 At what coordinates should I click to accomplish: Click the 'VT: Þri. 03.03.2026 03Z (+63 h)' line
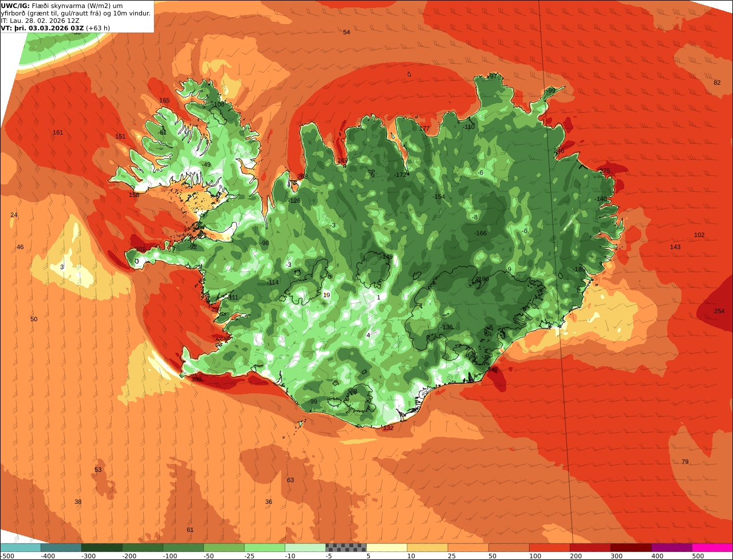point(56,27)
